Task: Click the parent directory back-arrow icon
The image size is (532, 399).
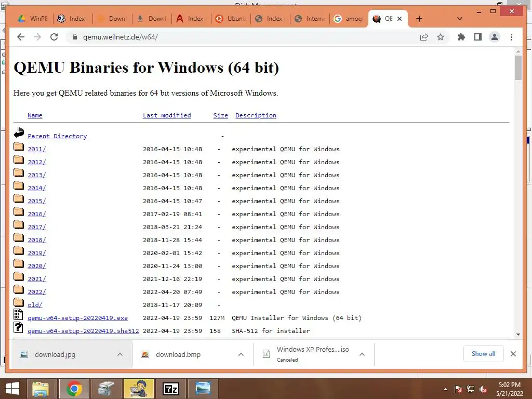Action: click(x=19, y=132)
